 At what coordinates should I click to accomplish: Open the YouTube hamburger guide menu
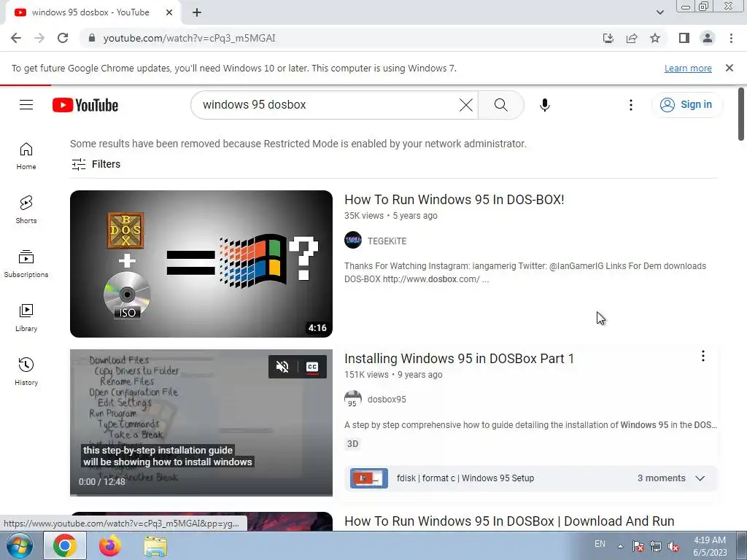tap(26, 105)
